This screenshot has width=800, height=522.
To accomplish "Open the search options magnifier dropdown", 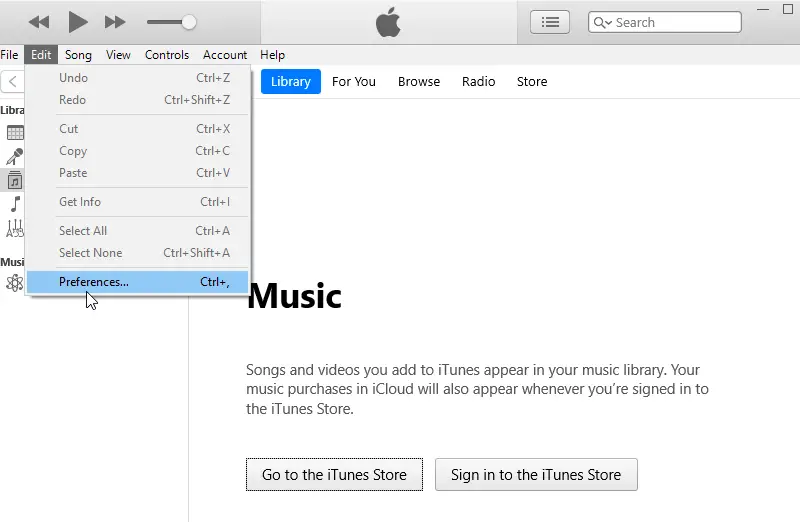I will [603, 22].
